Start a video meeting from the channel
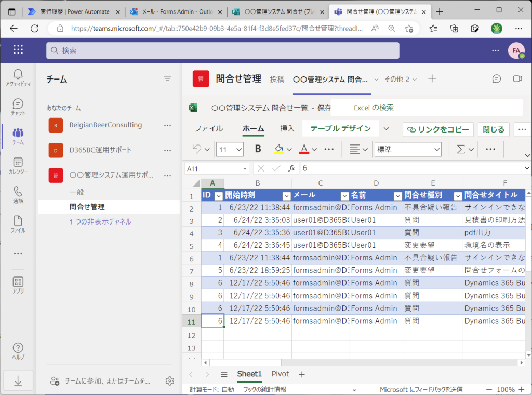Screen dimensions: 532x395 pos(517,79)
